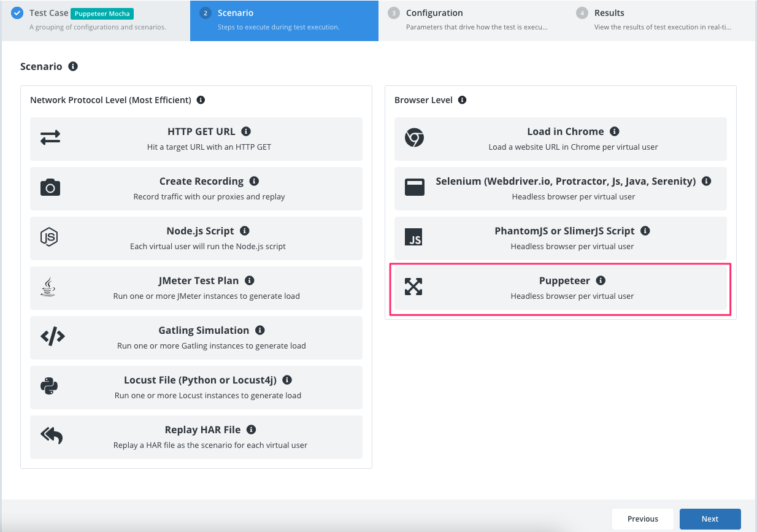
Task: Click the "Scenario" section heading text
Action: point(41,66)
